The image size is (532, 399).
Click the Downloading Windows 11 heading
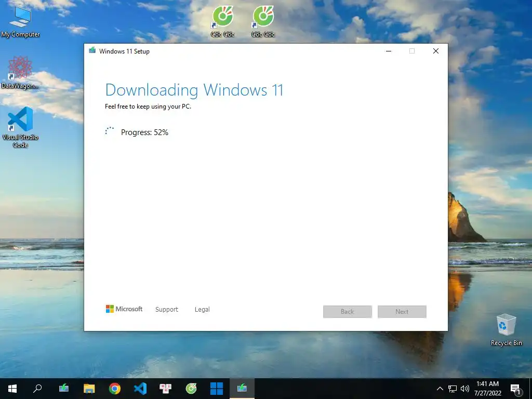pyautogui.click(x=194, y=90)
